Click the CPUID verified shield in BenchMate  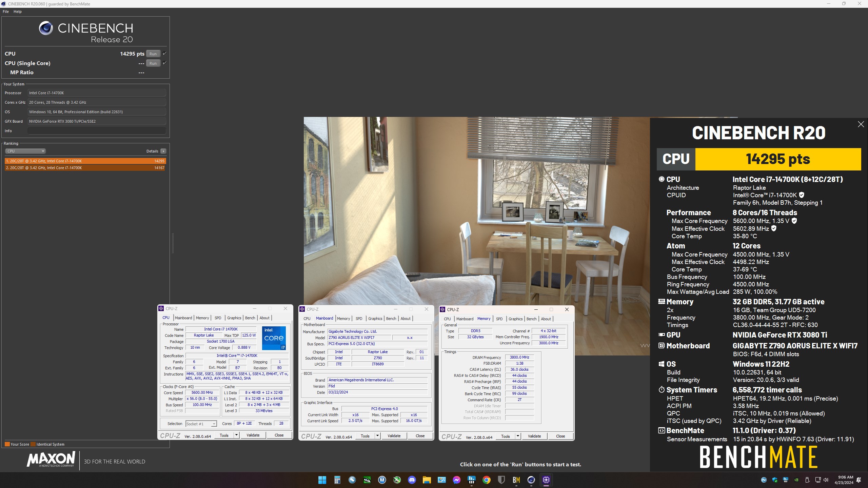point(802,195)
